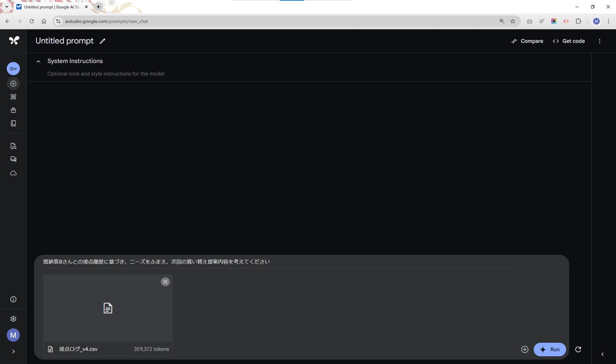Run the prompt

pyautogui.click(x=550, y=350)
